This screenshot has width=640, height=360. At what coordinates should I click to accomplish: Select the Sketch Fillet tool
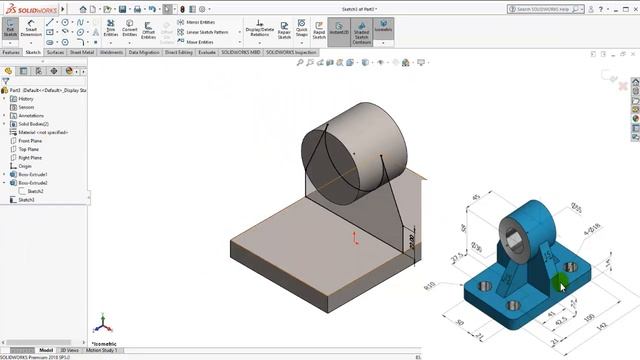click(x=80, y=42)
